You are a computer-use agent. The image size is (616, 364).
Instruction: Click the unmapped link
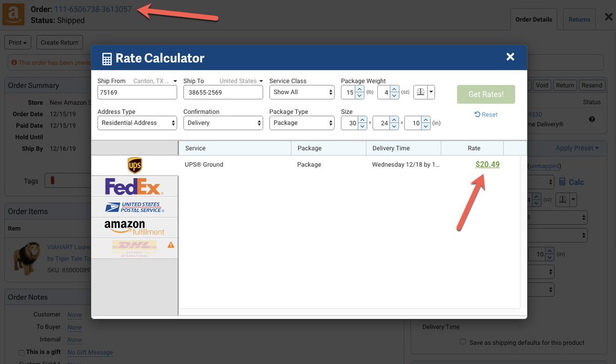[544, 166]
